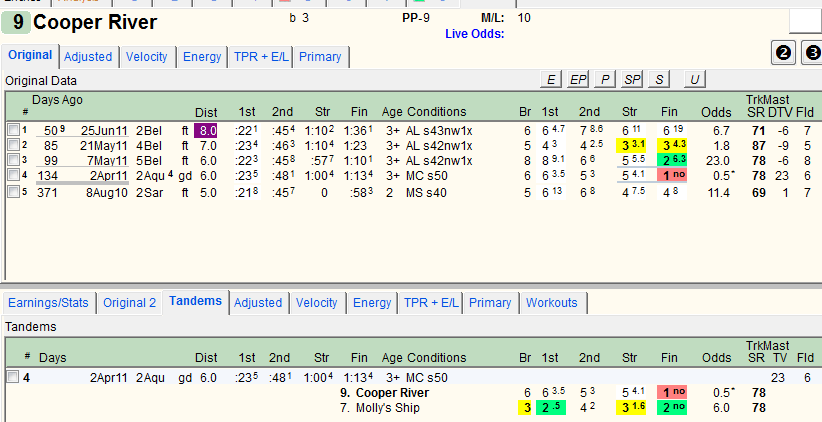822x422 pixels.
Task: Select the upper Primary tab
Action: [x=320, y=57]
